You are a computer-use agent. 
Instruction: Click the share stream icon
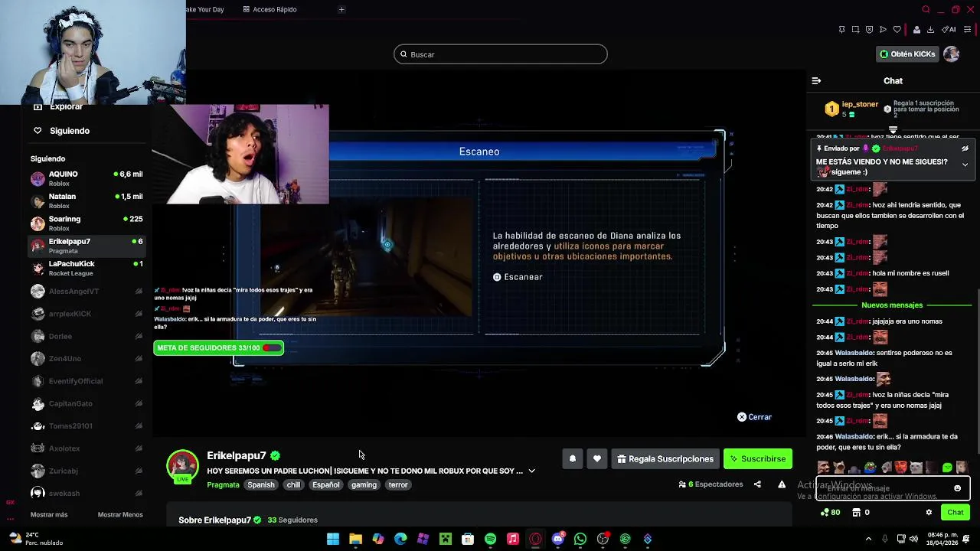pyautogui.click(x=757, y=484)
